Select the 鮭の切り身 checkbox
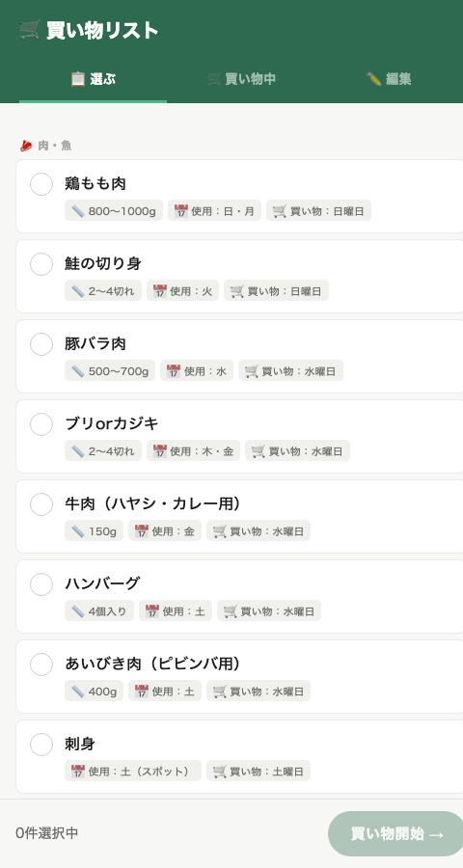 coord(41,264)
